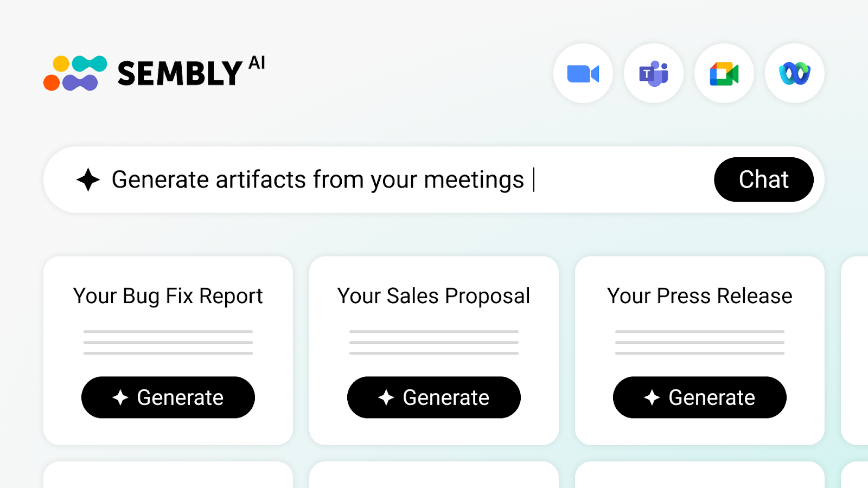
Task: Click the Zoom integration icon
Action: tap(583, 73)
